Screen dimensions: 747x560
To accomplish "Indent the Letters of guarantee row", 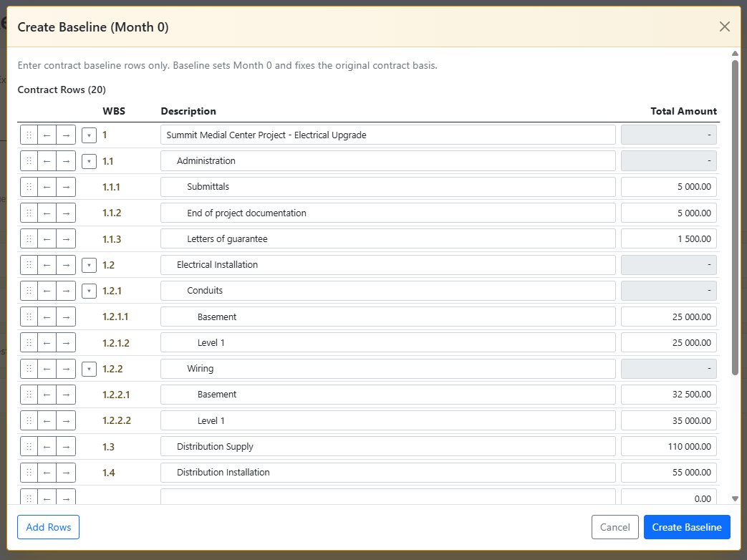I will click(x=66, y=239).
